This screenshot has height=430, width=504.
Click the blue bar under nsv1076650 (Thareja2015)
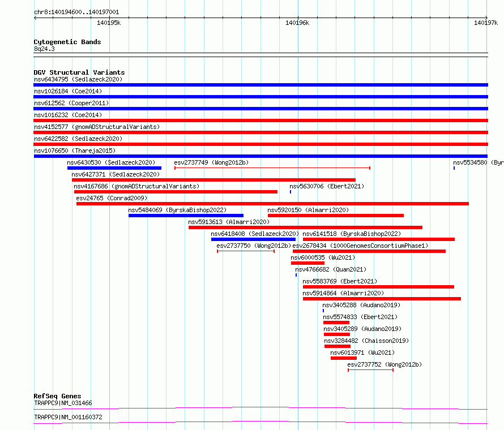[260, 156]
